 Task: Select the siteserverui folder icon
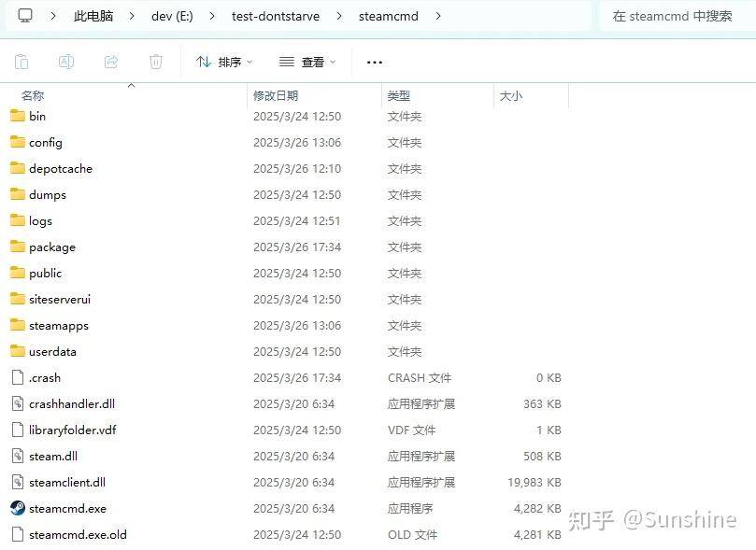(x=18, y=299)
